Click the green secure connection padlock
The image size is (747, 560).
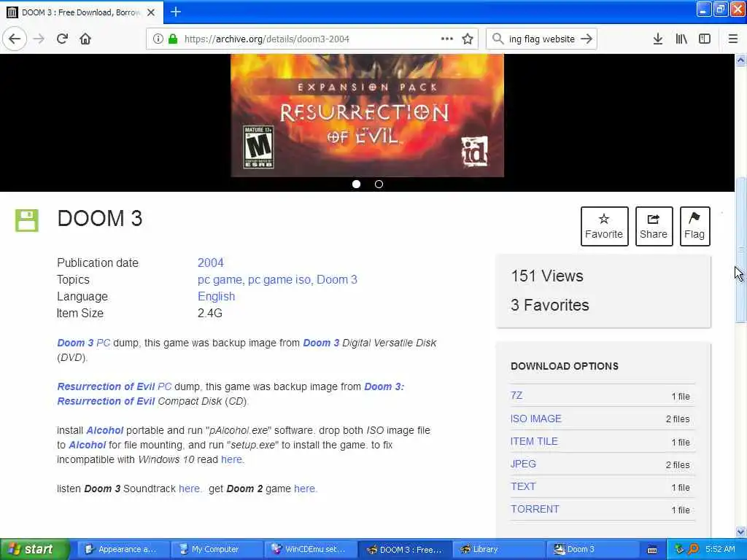pyautogui.click(x=173, y=39)
